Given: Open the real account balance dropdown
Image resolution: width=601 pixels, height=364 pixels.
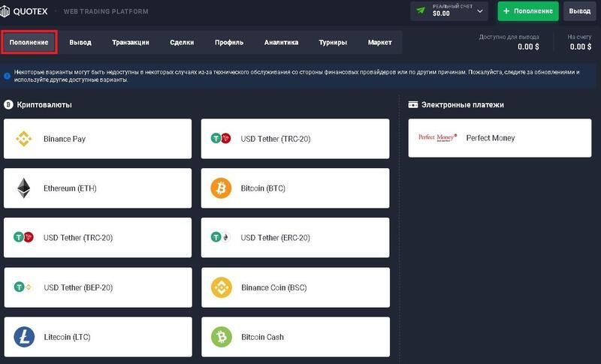Looking at the screenshot, I should pos(449,11).
